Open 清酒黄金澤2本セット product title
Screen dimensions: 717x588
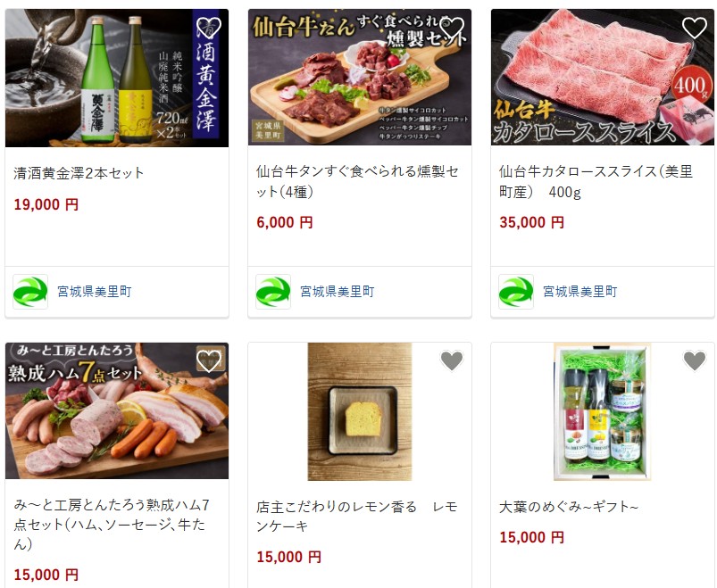coord(79,173)
